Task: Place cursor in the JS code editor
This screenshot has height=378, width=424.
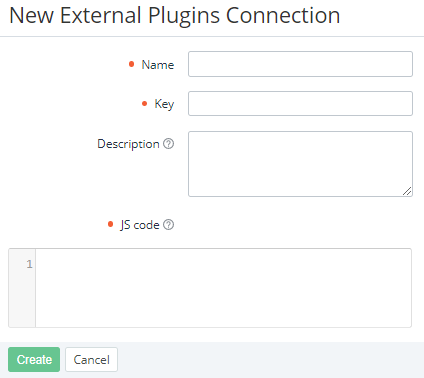Action: pyautogui.click(x=223, y=288)
